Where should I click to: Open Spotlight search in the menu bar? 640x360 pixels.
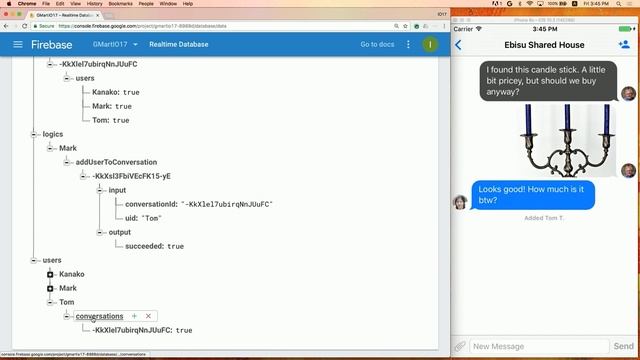[619, 4]
